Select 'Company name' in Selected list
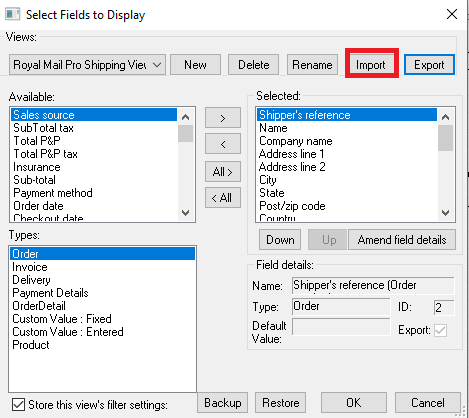 (x=296, y=141)
